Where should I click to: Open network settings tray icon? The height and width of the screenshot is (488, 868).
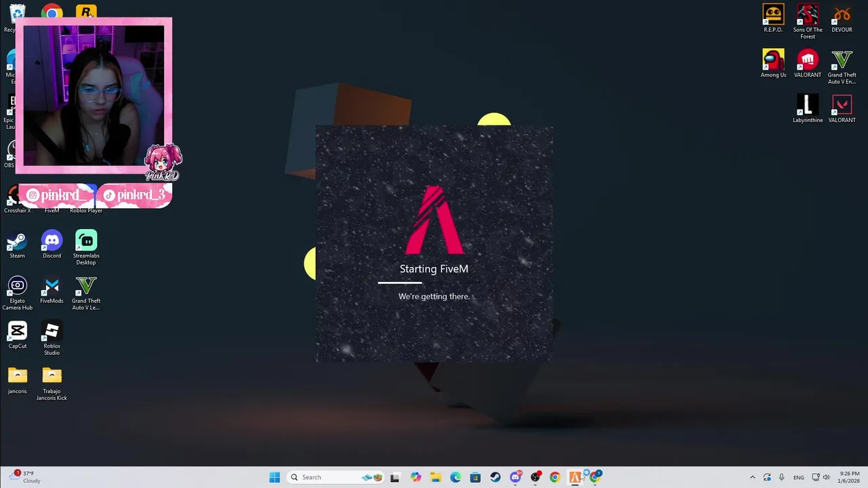[816, 477]
